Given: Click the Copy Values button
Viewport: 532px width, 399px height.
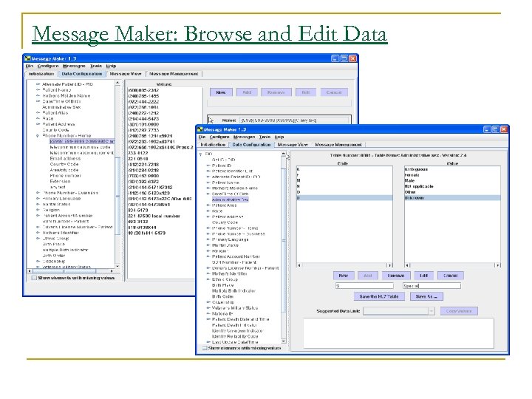Looking at the screenshot, I should click(459, 311).
